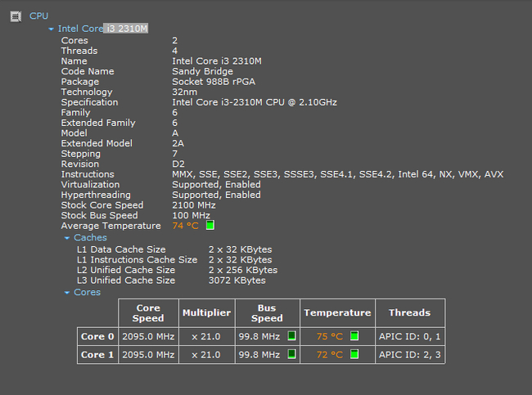This screenshot has width=532, height=395.
Task: Click the Core 1 bus speed indicator icon
Action: click(x=292, y=354)
